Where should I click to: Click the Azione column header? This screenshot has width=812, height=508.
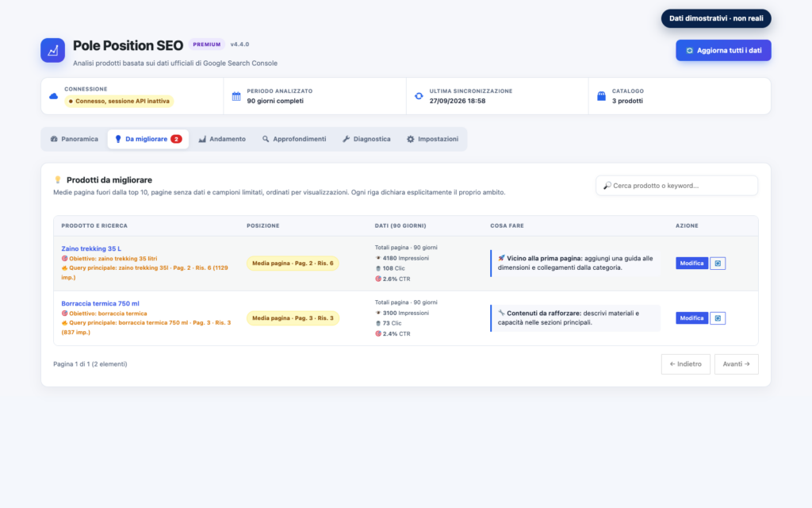(x=687, y=226)
